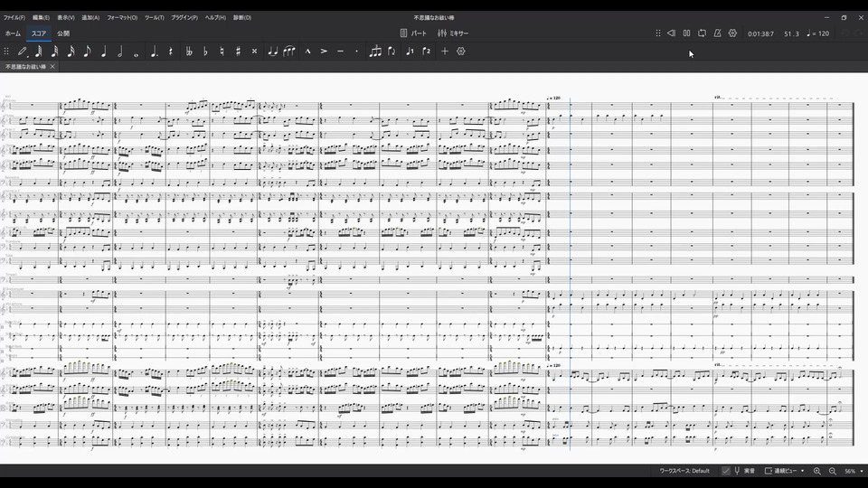Click the plus icon on note toolbar
The image size is (868, 488).
pos(445,52)
